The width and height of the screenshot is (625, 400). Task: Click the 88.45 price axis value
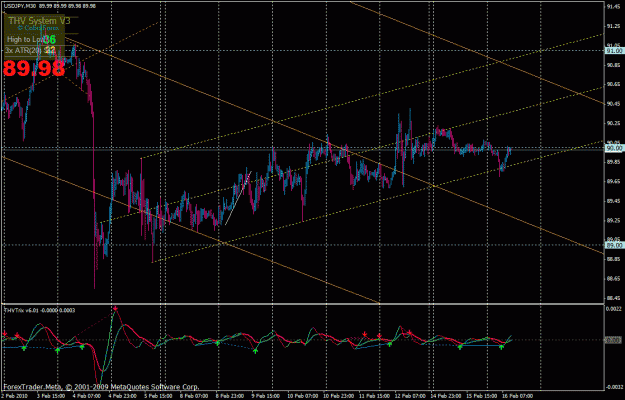(613, 298)
